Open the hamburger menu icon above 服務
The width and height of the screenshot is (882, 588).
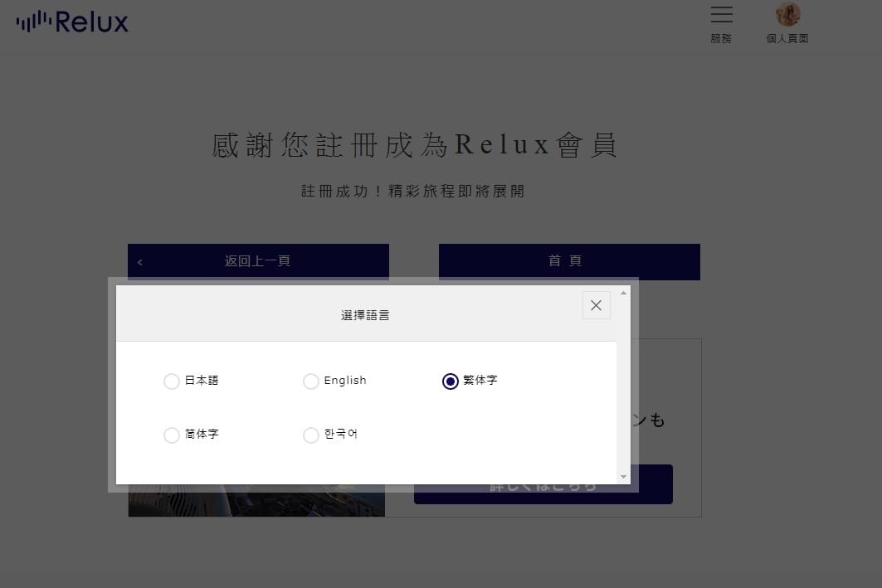click(x=721, y=15)
